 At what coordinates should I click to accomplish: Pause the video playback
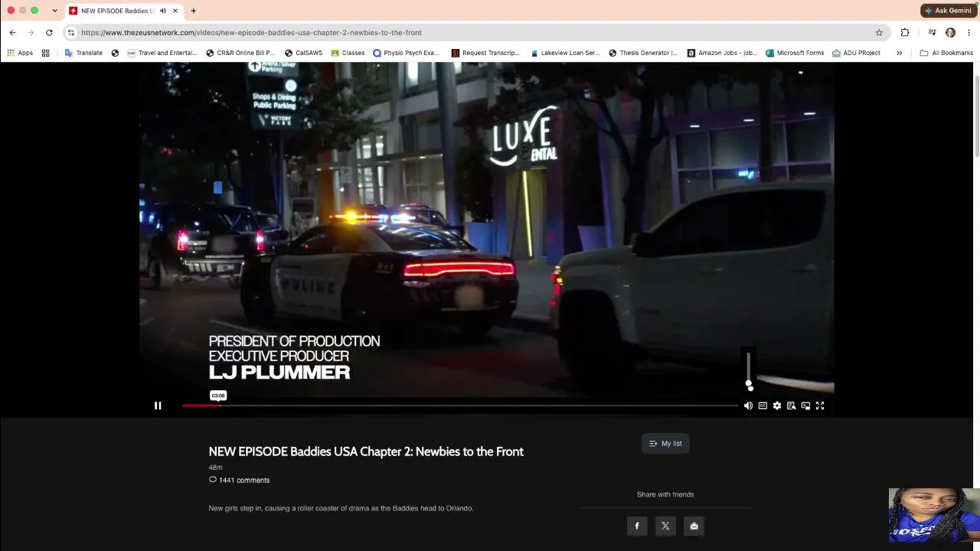point(158,406)
